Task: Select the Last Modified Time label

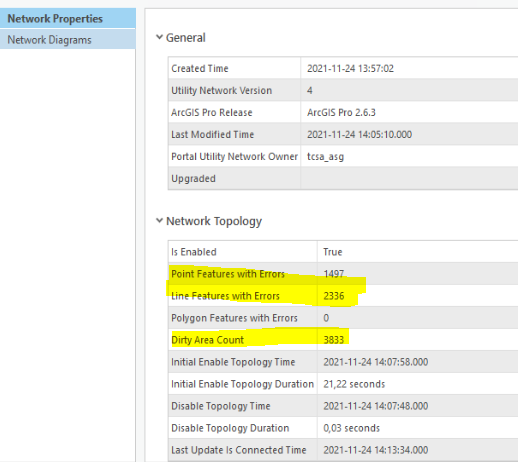Action: click(213, 134)
